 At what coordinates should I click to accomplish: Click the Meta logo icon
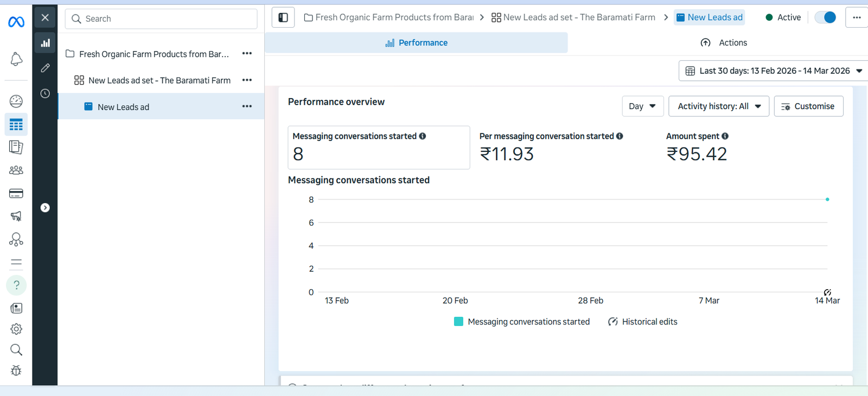16,22
